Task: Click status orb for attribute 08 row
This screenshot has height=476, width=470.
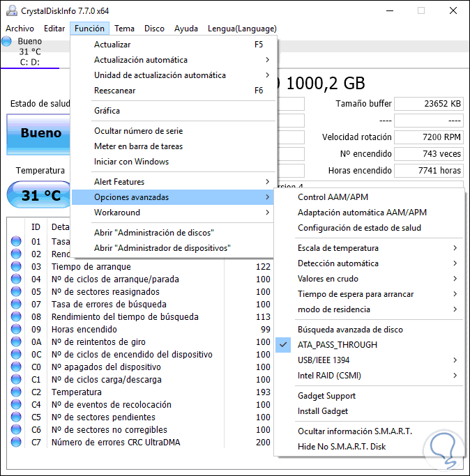Action: pyautogui.click(x=16, y=316)
